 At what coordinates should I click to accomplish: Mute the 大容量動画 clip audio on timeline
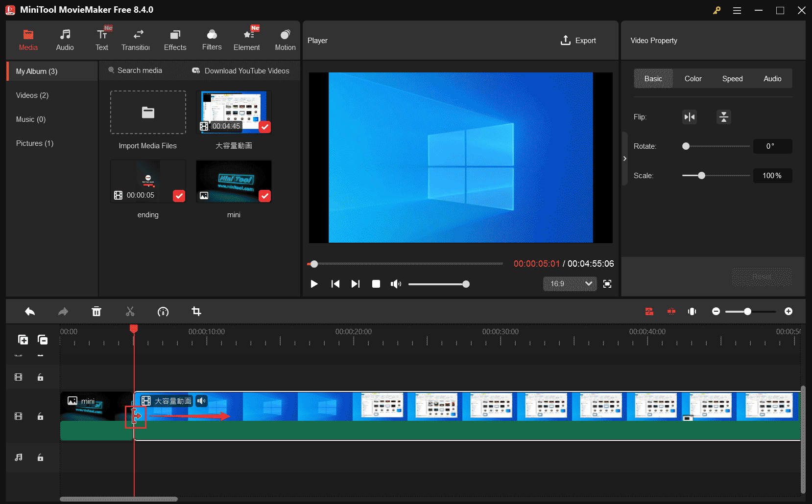201,400
